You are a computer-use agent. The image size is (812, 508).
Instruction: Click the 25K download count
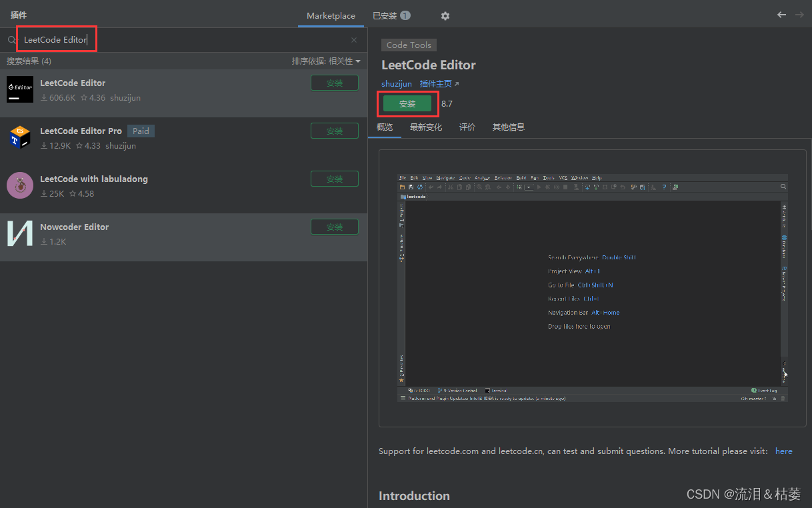pos(53,194)
